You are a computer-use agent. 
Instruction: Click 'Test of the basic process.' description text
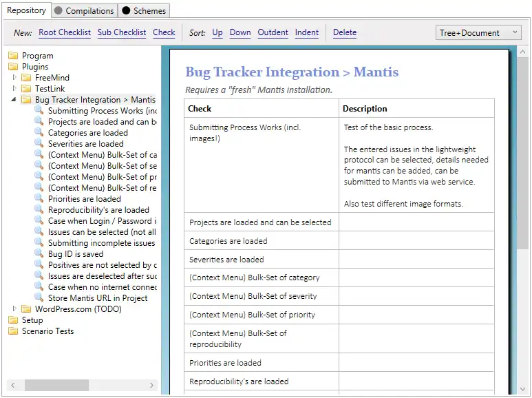(388, 127)
